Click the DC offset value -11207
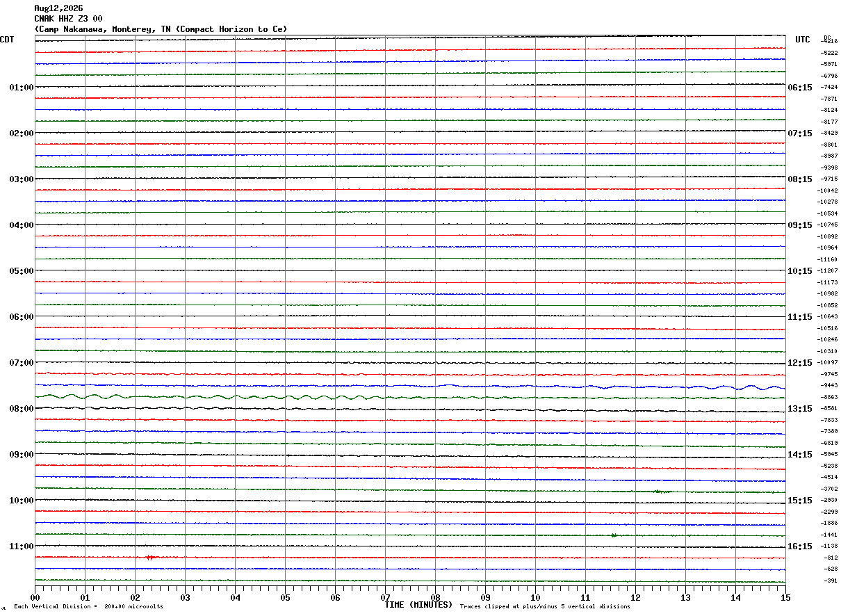 [x=828, y=271]
